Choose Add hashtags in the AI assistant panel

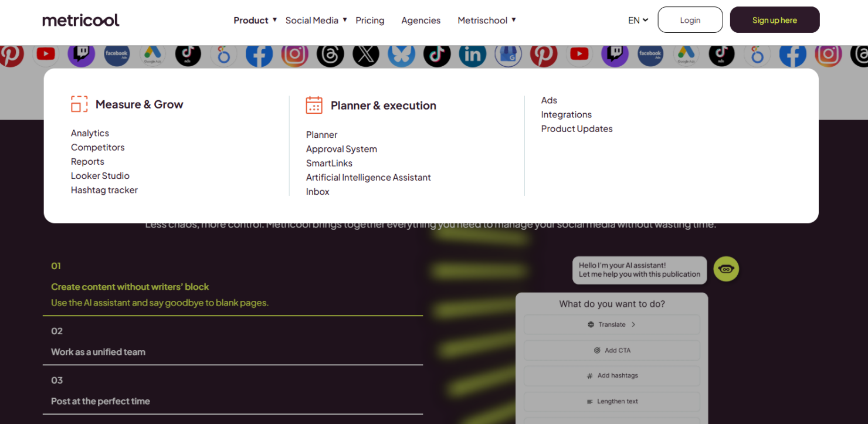point(612,375)
